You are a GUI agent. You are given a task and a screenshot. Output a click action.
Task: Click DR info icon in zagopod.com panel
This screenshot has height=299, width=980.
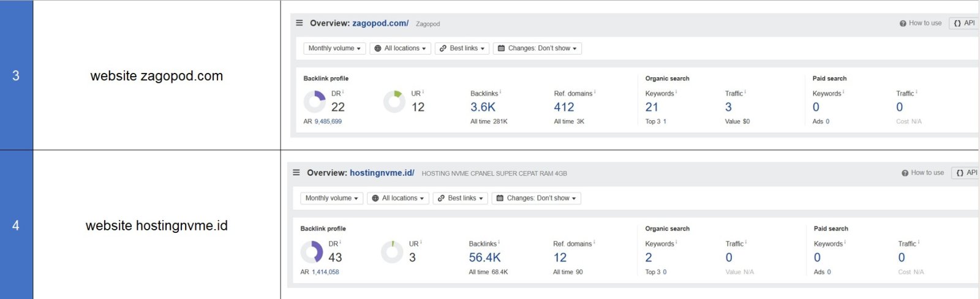coord(343,92)
